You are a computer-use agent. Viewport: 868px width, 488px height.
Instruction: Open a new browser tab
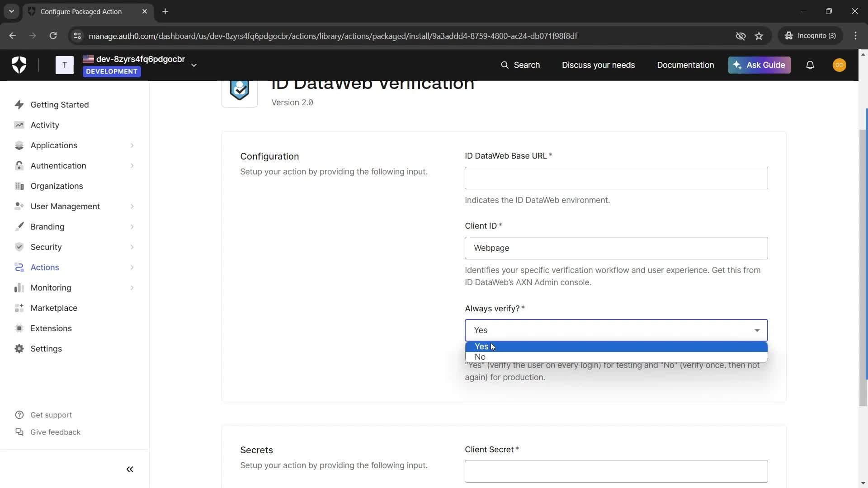tap(165, 12)
